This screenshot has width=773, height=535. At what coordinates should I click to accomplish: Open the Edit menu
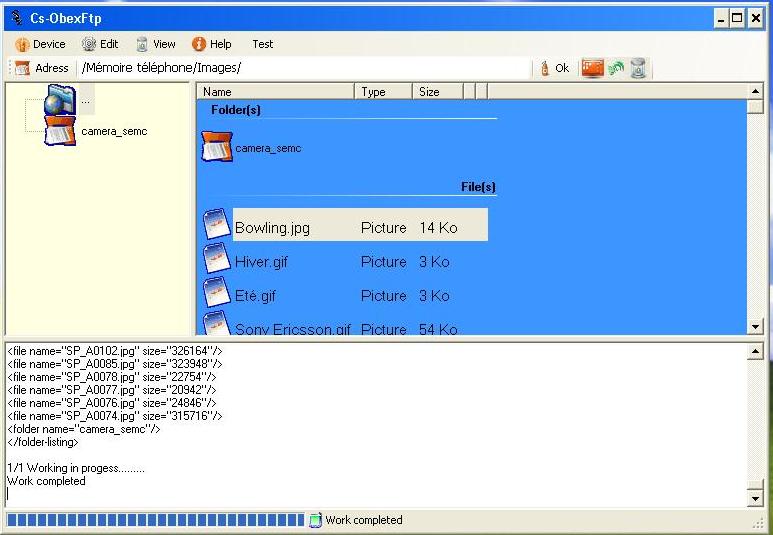100,44
